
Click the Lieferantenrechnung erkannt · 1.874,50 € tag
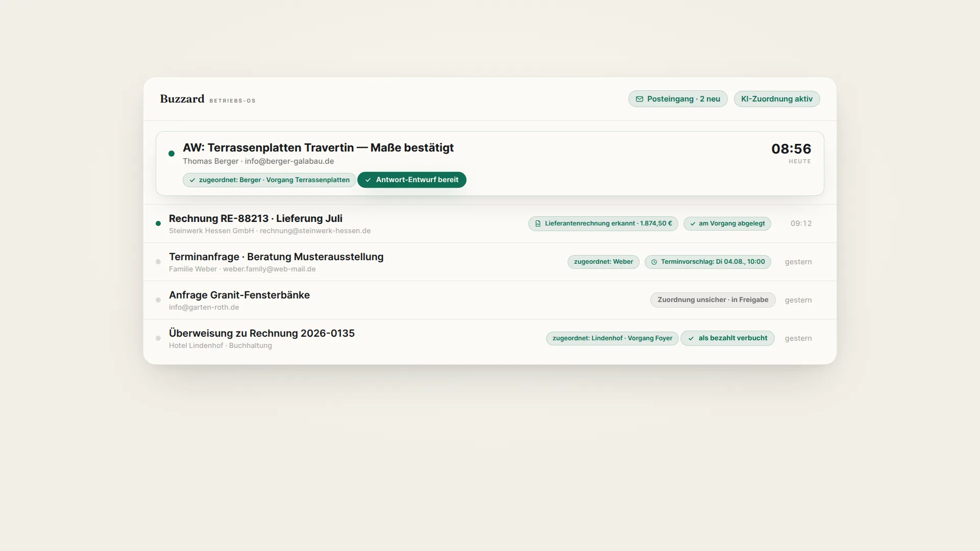pyautogui.click(x=603, y=223)
